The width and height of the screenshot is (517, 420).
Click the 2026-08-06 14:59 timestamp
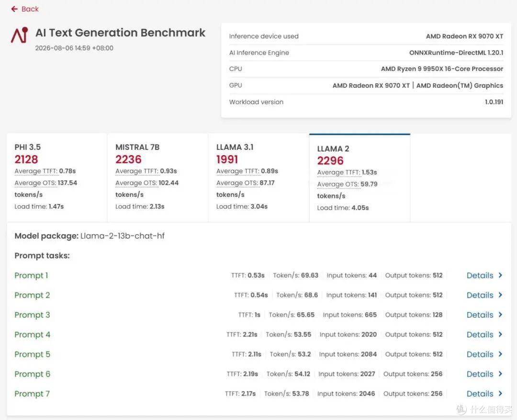click(74, 48)
